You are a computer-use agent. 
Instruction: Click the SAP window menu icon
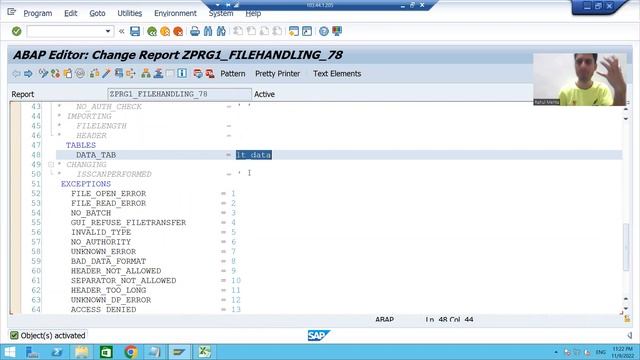click(11, 12)
